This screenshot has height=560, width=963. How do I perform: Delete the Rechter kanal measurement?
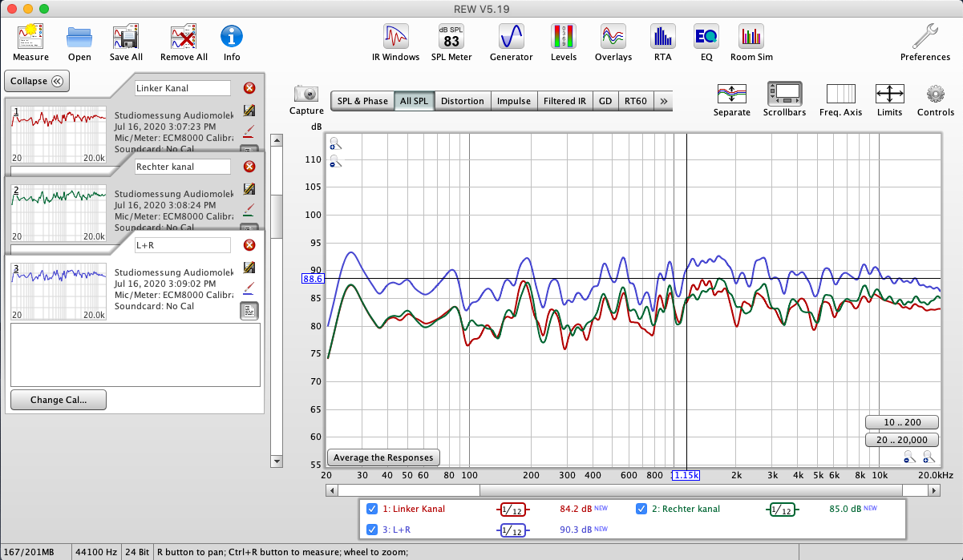click(x=249, y=167)
